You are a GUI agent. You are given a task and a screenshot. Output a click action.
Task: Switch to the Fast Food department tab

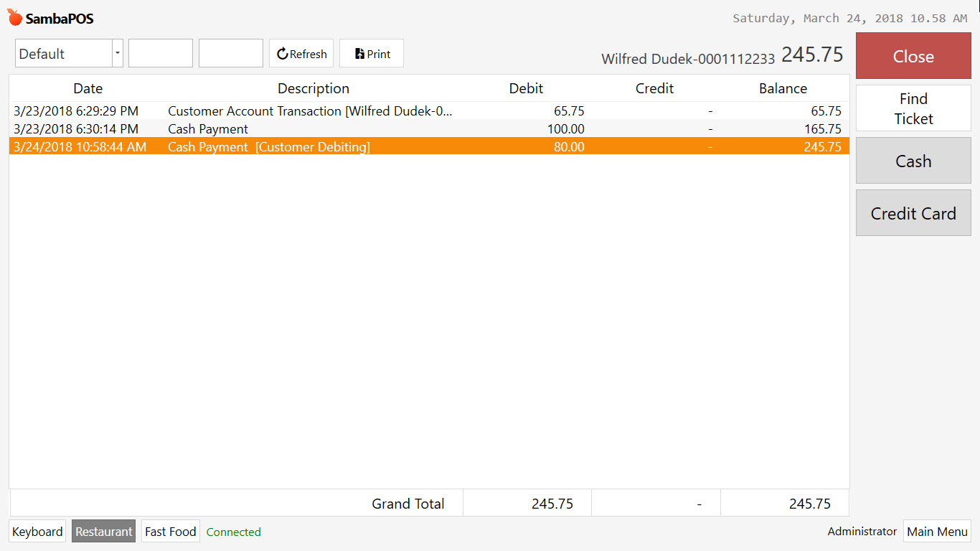pyautogui.click(x=170, y=532)
